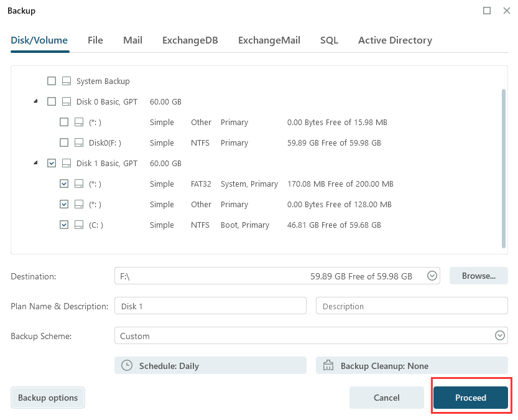The width and height of the screenshot is (518, 420).
Task: Click the Browse... button
Action: (x=478, y=276)
